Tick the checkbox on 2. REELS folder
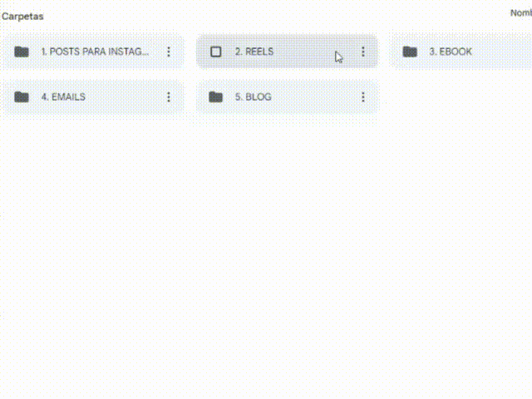This screenshot has height=399, width=532. click(216, 52)
